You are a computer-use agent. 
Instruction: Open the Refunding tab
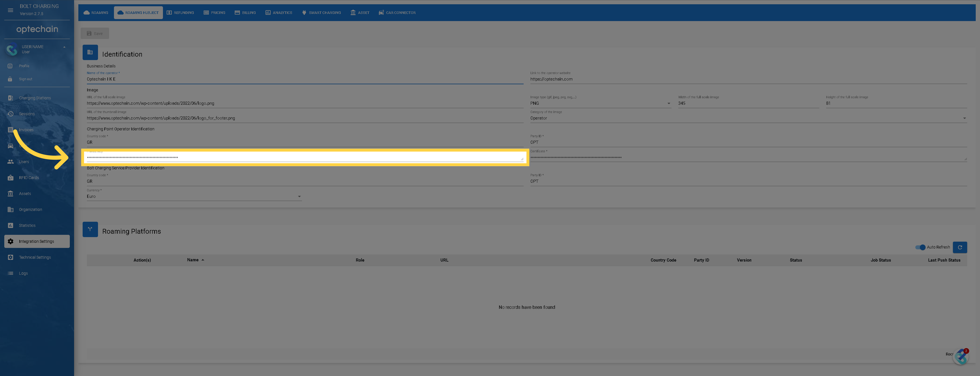click(x=180, y=13)
